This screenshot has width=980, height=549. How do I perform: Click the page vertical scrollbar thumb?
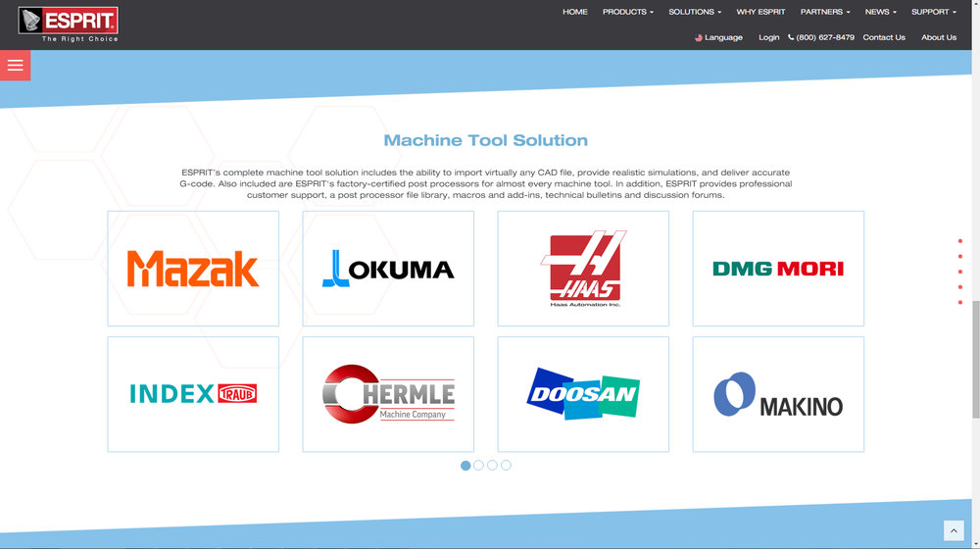(x=976, y=360)
